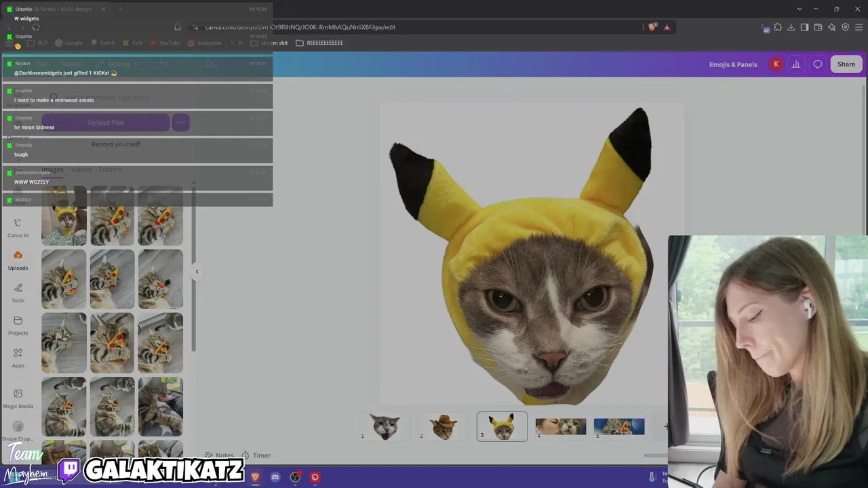
Task: Open the Projects sidebar panel
Action: pos(18,325)
